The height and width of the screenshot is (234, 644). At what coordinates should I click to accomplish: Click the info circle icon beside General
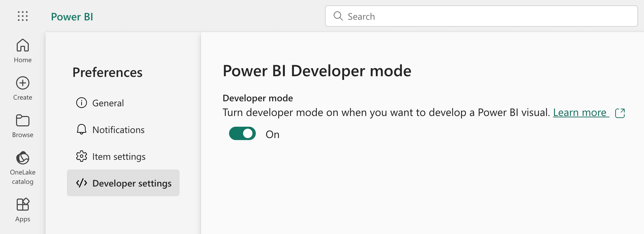[81, 103]
